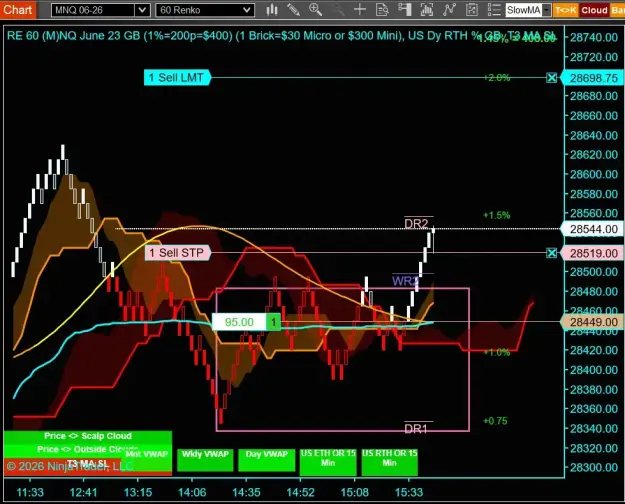Click the 28698.75 limit price tag
The height and width of the screenshot is (504, 625).
pos(592,78)
